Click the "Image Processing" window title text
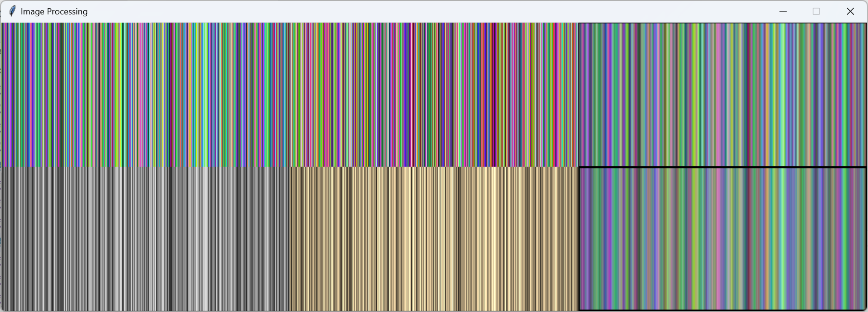This screenshot has height=312, width=868. point(54,12)
